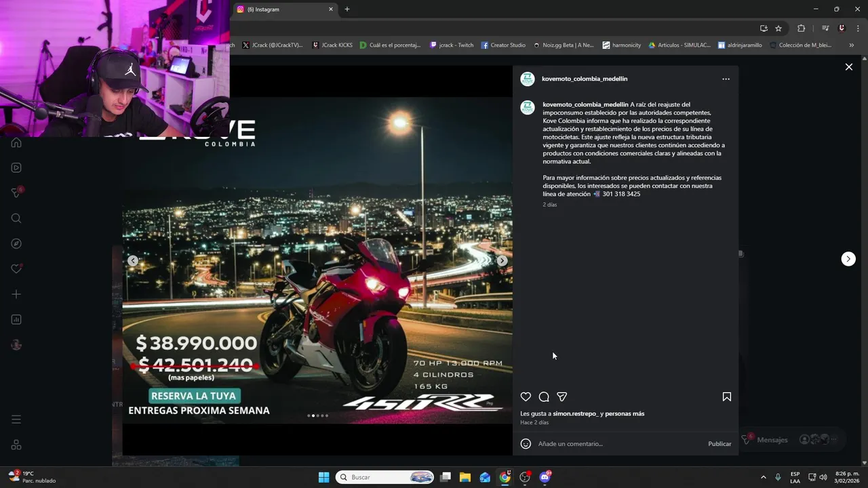Open Chrome profile avatar

click(x=842, y=28)
